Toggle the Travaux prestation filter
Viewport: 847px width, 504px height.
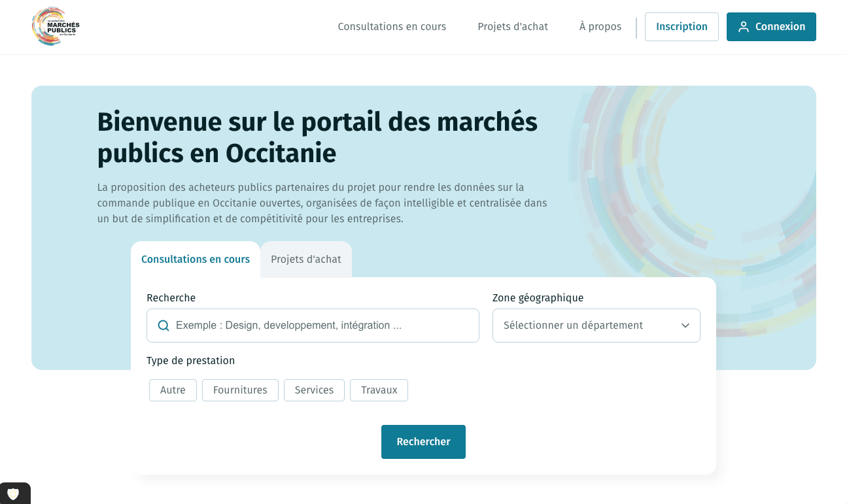[379, 390]
